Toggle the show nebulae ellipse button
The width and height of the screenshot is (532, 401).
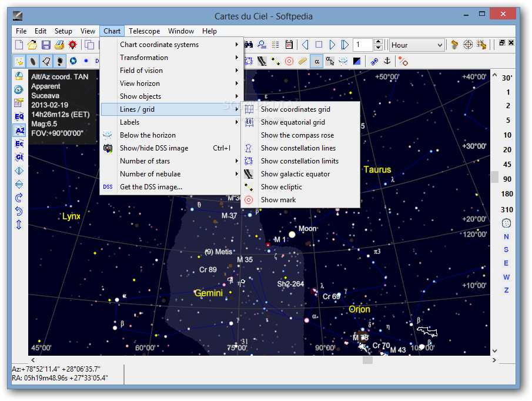[x=32, y=61]
